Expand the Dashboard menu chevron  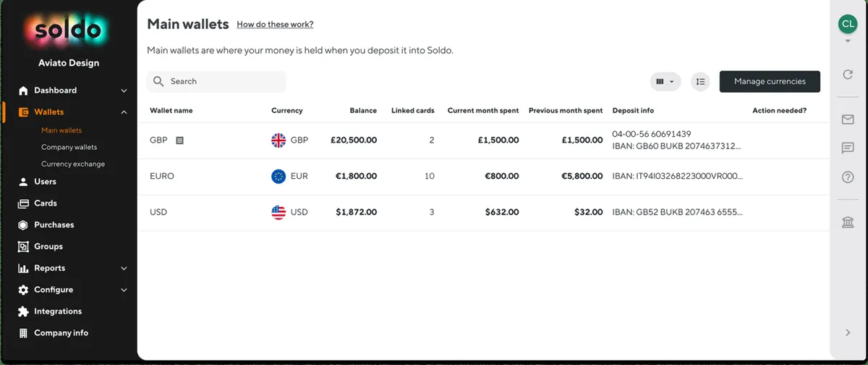pos(124,91)
